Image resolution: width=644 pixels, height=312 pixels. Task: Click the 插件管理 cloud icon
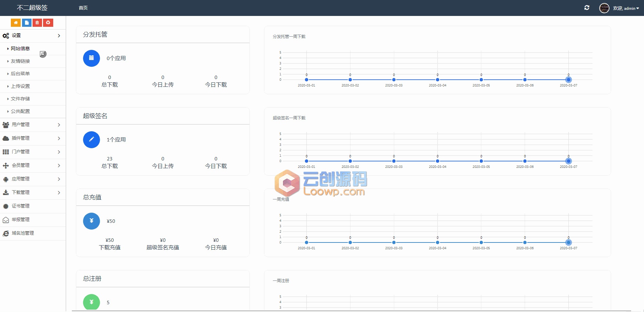(6, 138)
